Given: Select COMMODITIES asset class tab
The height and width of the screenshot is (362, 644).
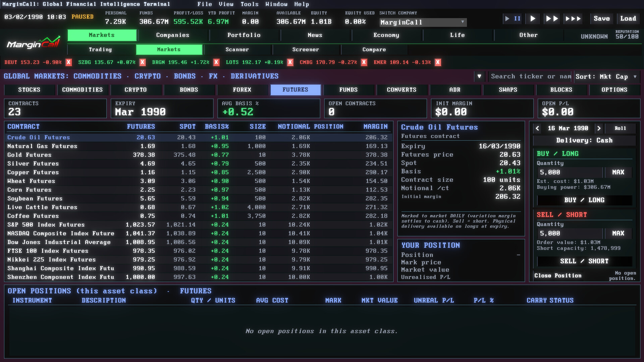Looking at the screenshot, I should coord(83,90).
